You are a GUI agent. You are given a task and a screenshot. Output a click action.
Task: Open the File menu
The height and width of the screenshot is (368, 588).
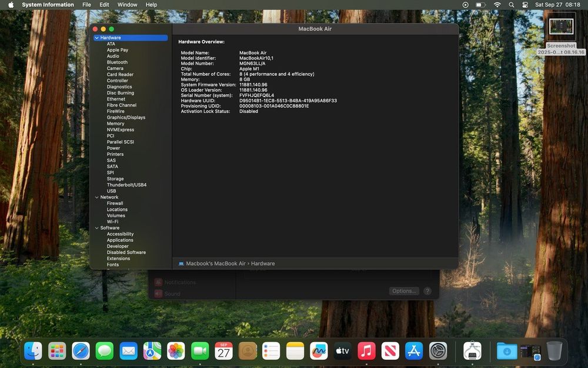tap(86, 5)
